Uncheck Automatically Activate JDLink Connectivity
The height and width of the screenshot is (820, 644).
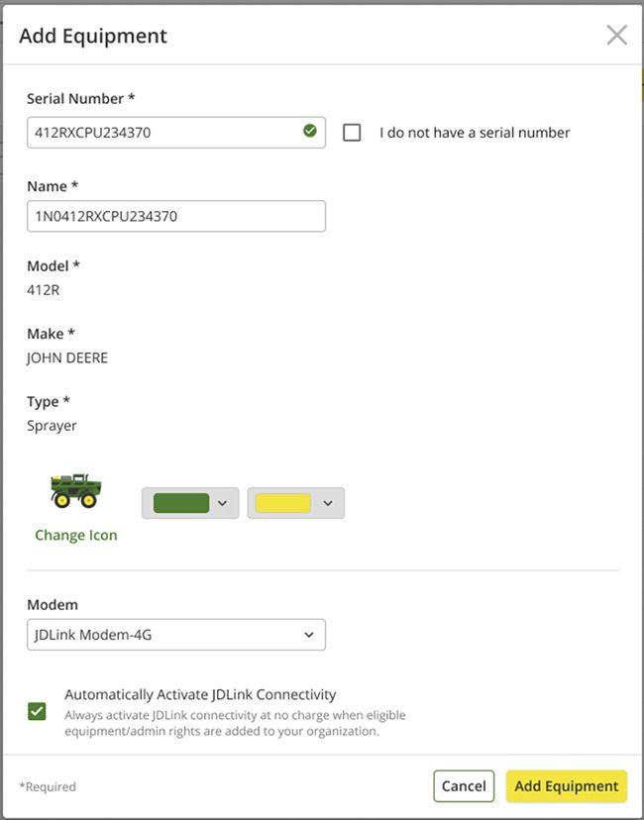[37, 711]
